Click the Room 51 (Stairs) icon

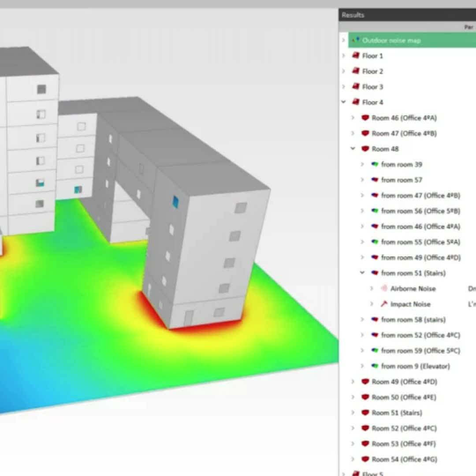[365, 412]
